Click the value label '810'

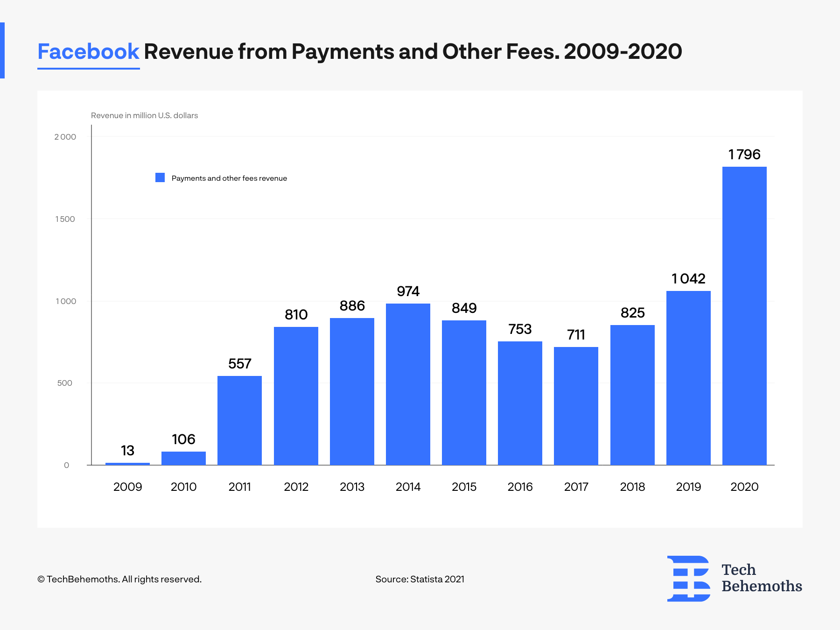coord(296,315)
